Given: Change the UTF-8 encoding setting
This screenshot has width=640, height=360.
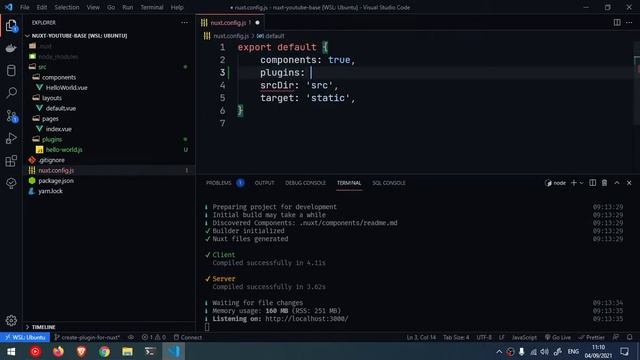Looking at the screenshot, I should pos(484,337).
